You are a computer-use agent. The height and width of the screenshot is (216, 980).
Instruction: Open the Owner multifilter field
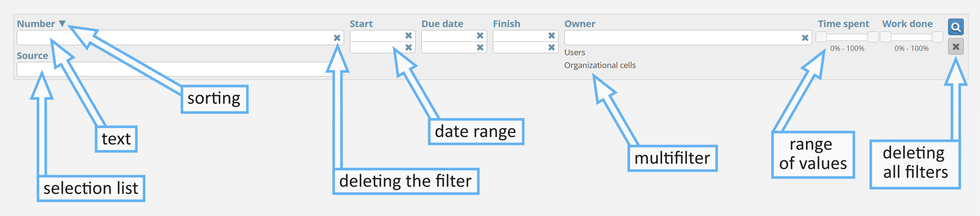coord(682,38)
